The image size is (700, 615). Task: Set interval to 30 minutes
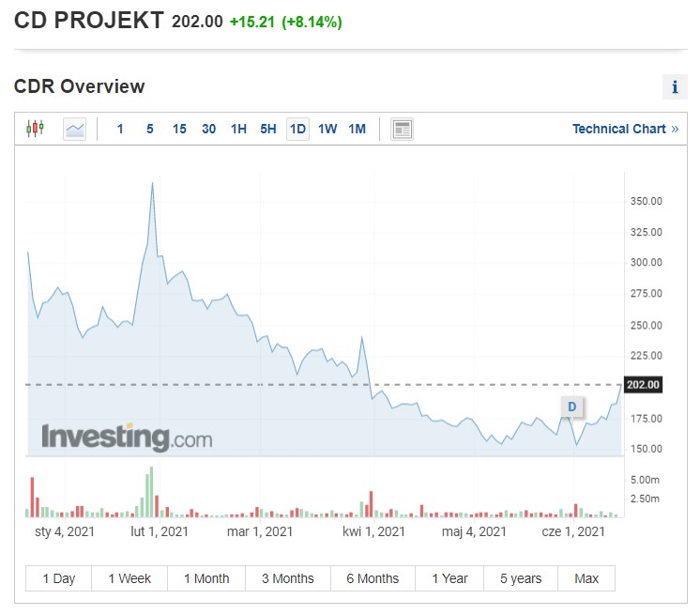pyautogui.click(x=209, y=129)
